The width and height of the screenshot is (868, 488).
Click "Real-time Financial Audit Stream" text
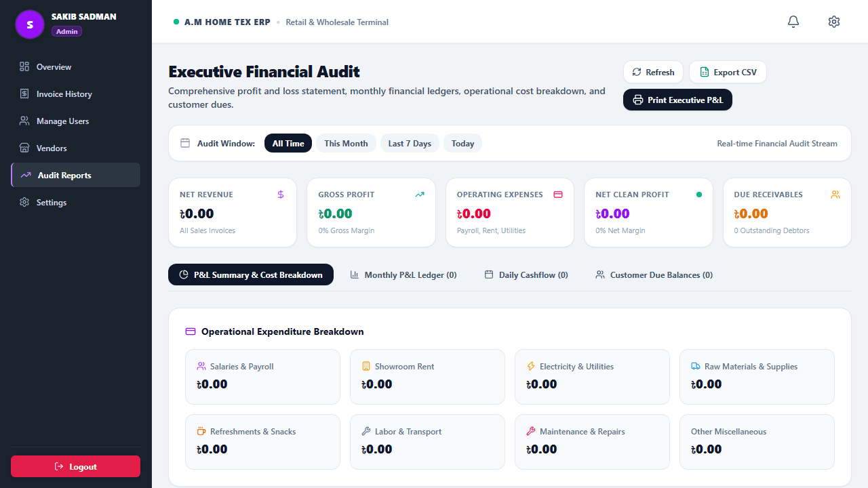[x=777, y=143]
